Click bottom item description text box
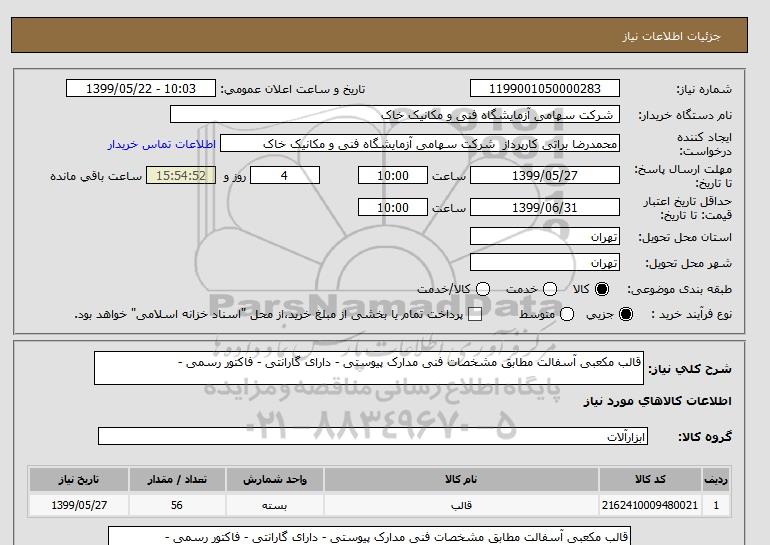Image resolution: width=770 pixels, height=545 pixels. pyautogui.click(x=369, y=536)
